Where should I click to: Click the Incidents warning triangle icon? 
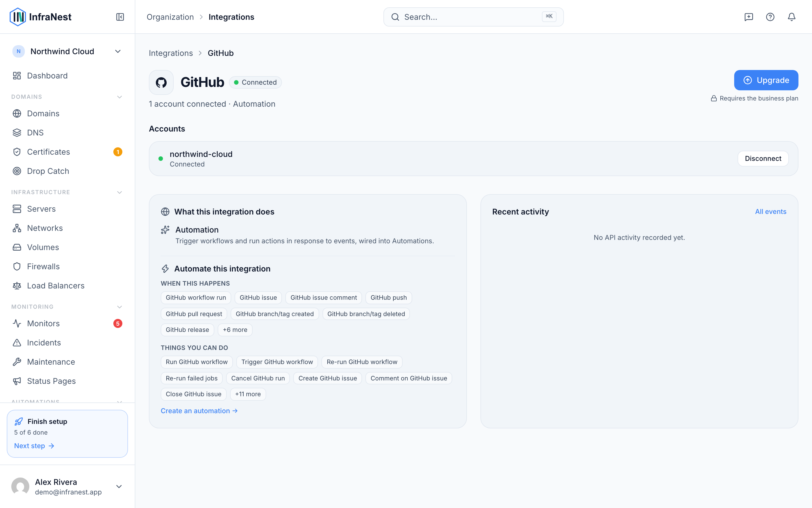click(x=17, y=343)
